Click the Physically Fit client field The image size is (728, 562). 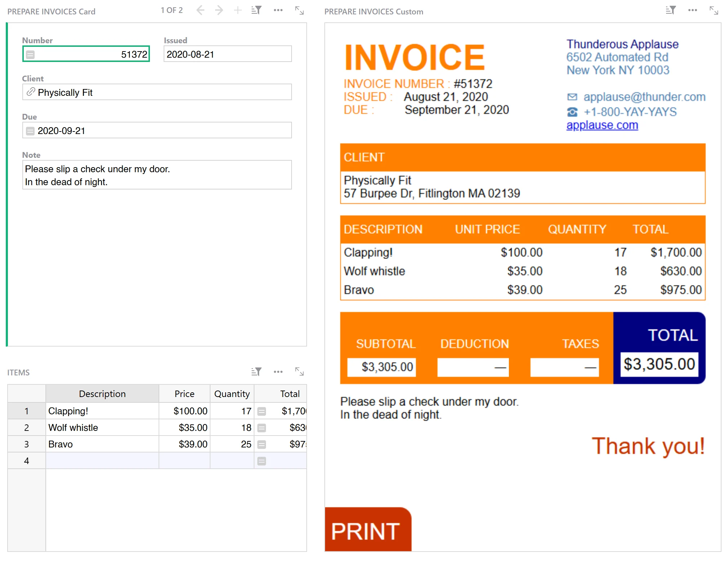click(157, 92)
